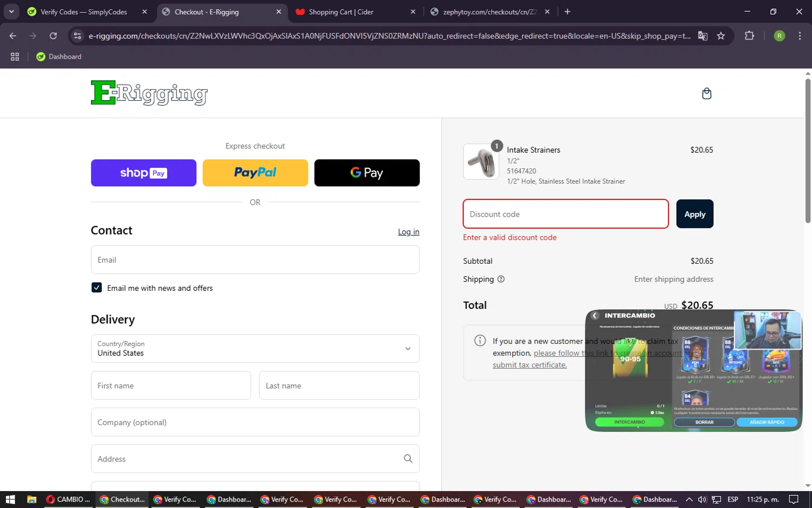Viewport: 812px width, 508px height.
Task: Click the Intake Strainers product thumbnail
Action: coord(481,161)
